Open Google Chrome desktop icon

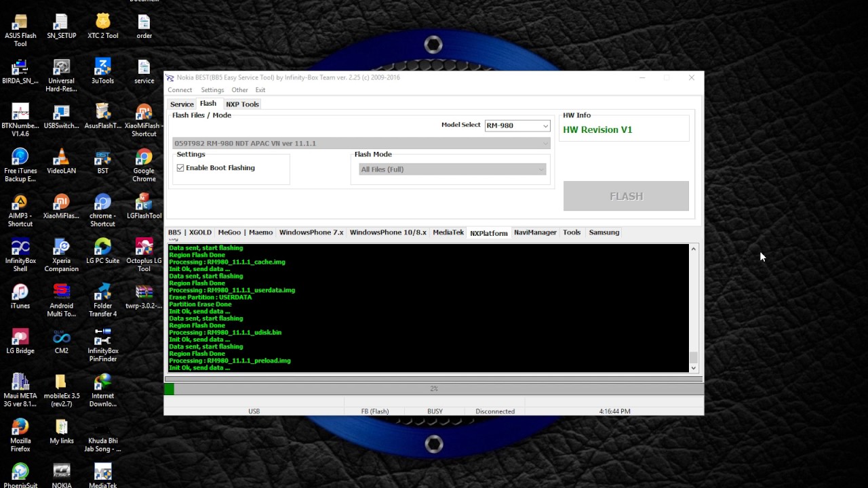coord(144,165)
